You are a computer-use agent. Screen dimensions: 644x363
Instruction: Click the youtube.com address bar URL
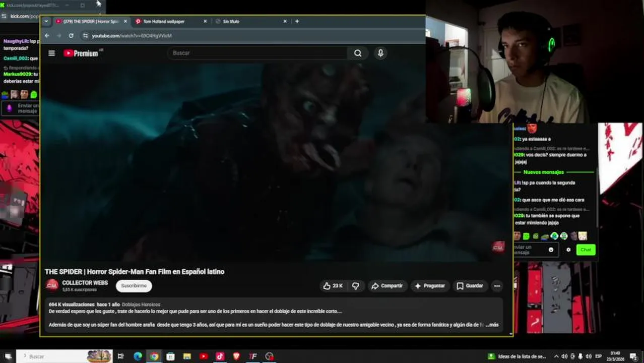(x=132, y=36)
